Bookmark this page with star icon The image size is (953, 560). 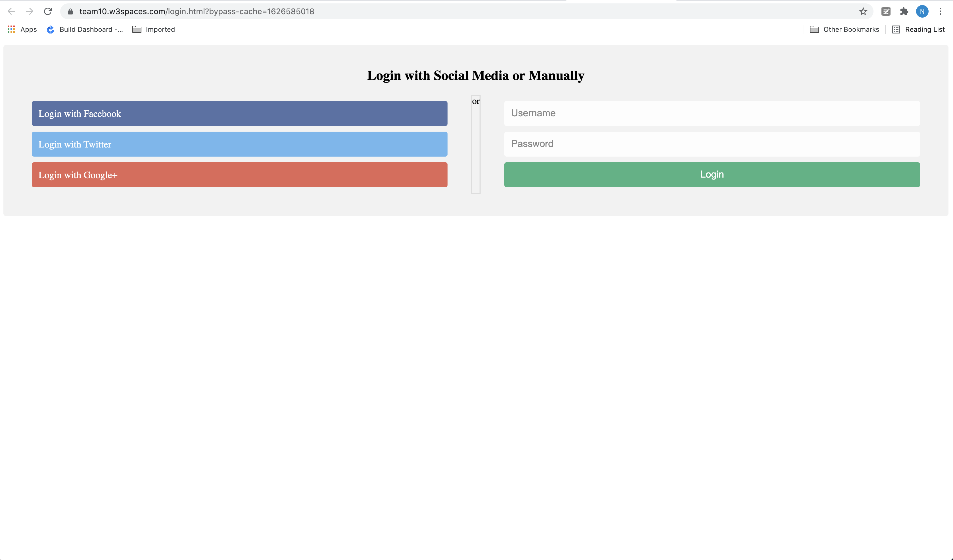point(863,11)
